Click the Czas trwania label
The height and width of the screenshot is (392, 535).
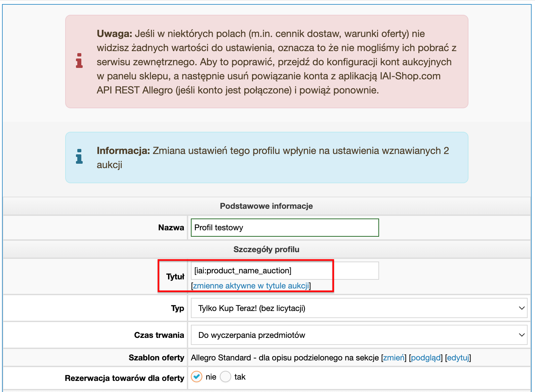[159, 335]
